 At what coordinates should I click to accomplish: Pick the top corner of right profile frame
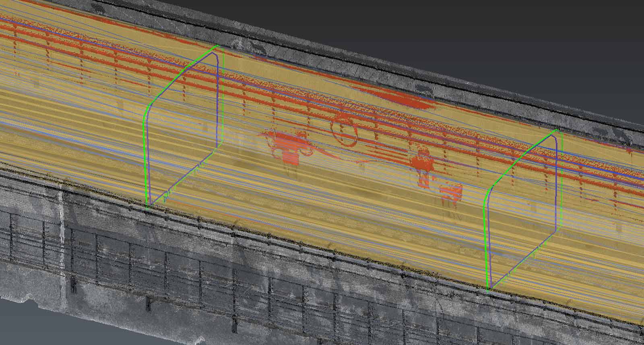point(557,130)
